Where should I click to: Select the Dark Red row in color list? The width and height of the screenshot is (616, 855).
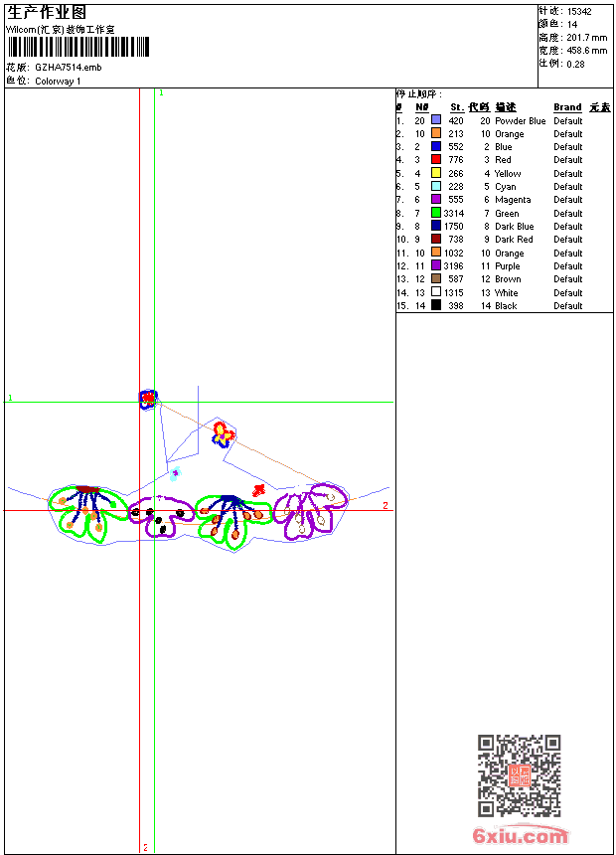tap(514, 240)
